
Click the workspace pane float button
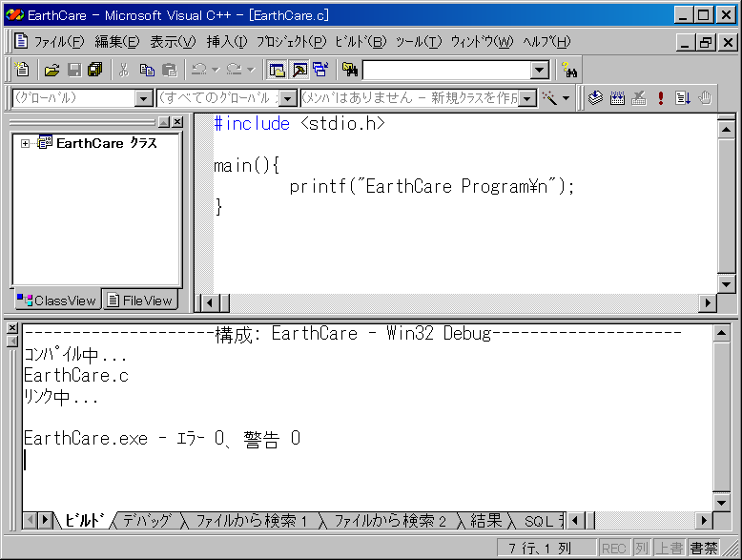164,122
